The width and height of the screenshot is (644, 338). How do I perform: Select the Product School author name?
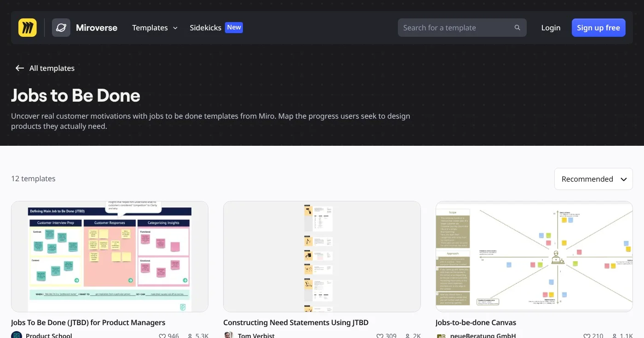pos(49,336)
